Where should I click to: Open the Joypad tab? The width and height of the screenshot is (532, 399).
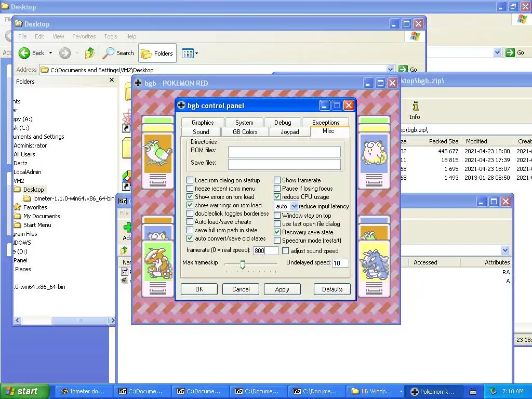(x=290, y=131)
